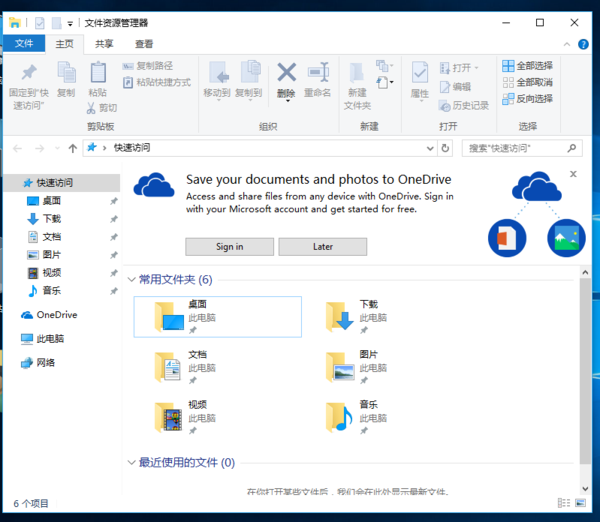
Task: Click the Refresh button
Action: tap(445, 148)
